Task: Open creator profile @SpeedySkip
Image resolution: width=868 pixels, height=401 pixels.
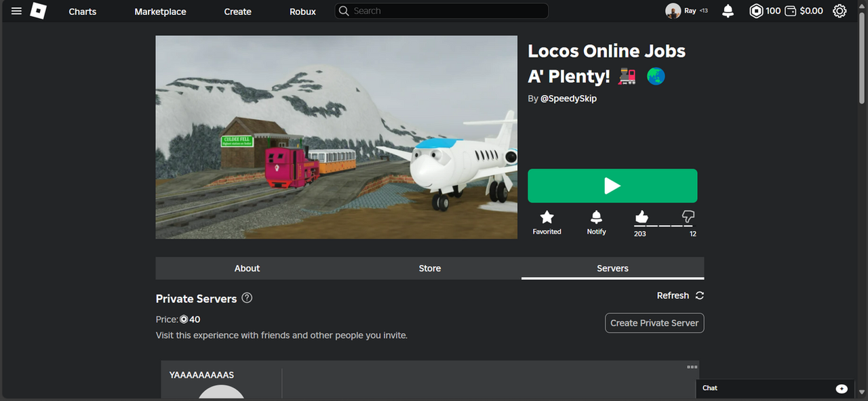Action: click(x=568, y=98)
